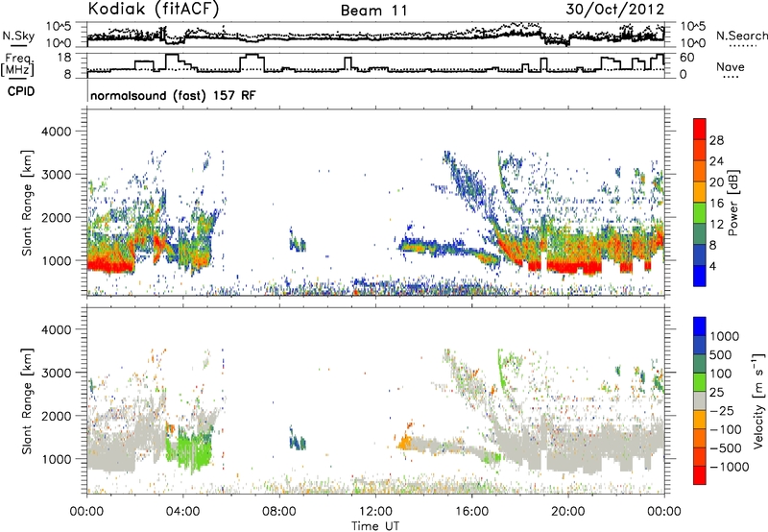Click the "28" tick on Power colorbar
This screenshot has height=532, width=768.
click(x=716, y=140)
